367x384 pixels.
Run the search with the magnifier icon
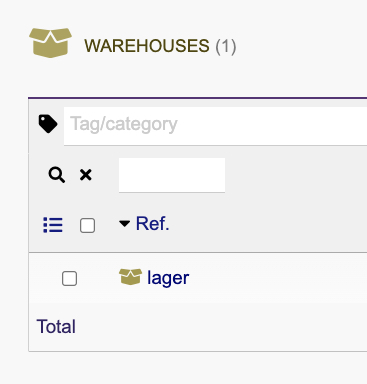click(57, 175)
